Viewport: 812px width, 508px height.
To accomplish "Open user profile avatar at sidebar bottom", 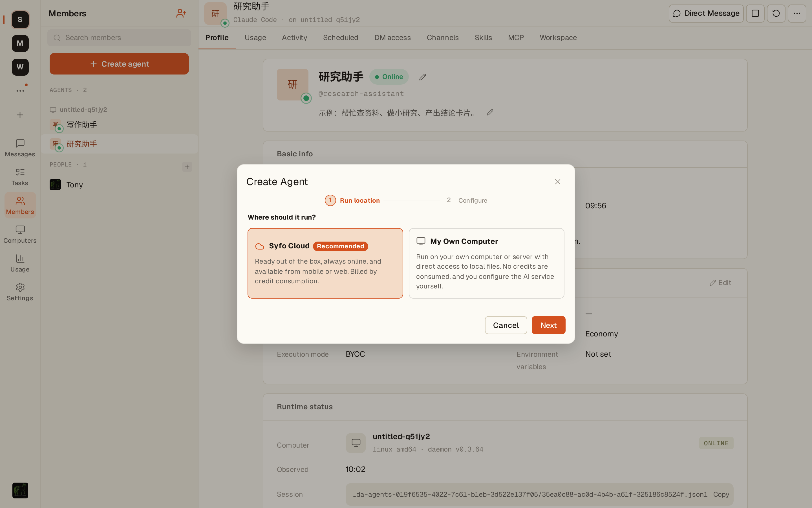I will point(20,490).
